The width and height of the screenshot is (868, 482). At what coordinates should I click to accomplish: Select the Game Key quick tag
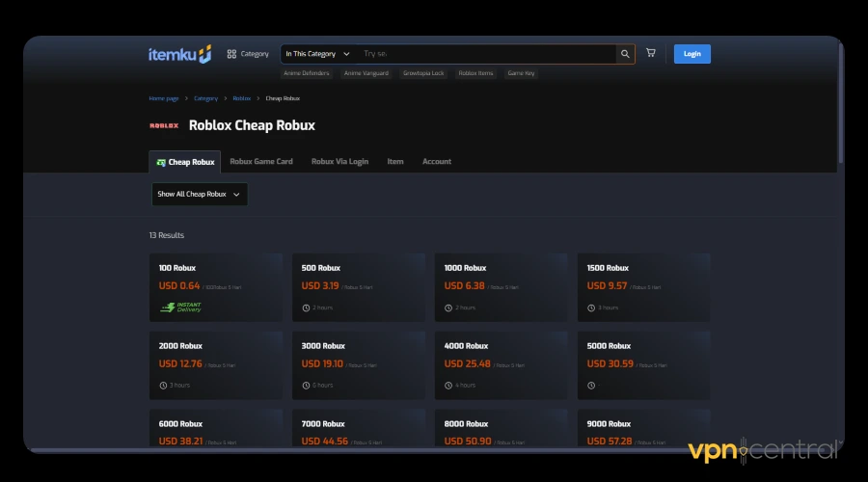pyautogui.click(x=521, y=73)
